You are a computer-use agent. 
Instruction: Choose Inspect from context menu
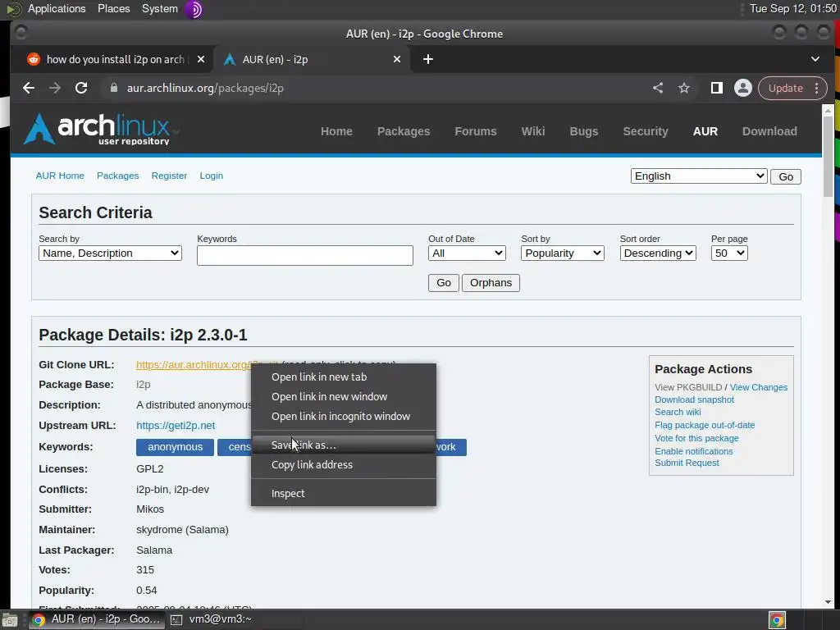(344, 493)
